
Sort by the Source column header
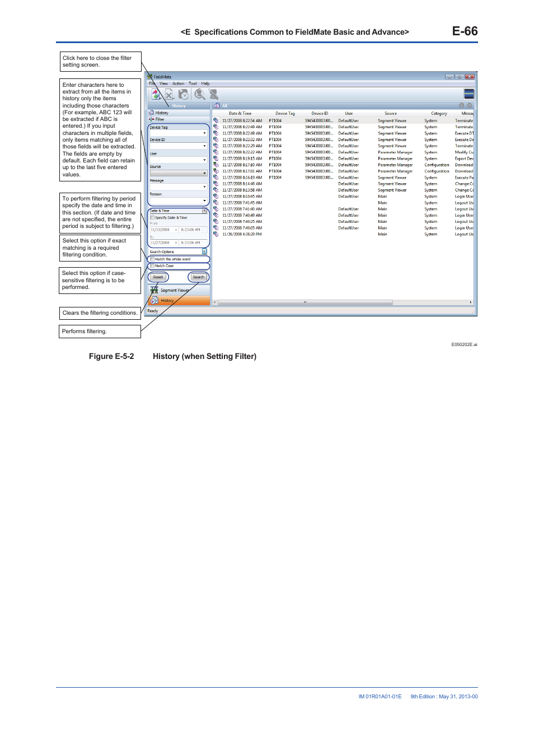click(391, 113)
